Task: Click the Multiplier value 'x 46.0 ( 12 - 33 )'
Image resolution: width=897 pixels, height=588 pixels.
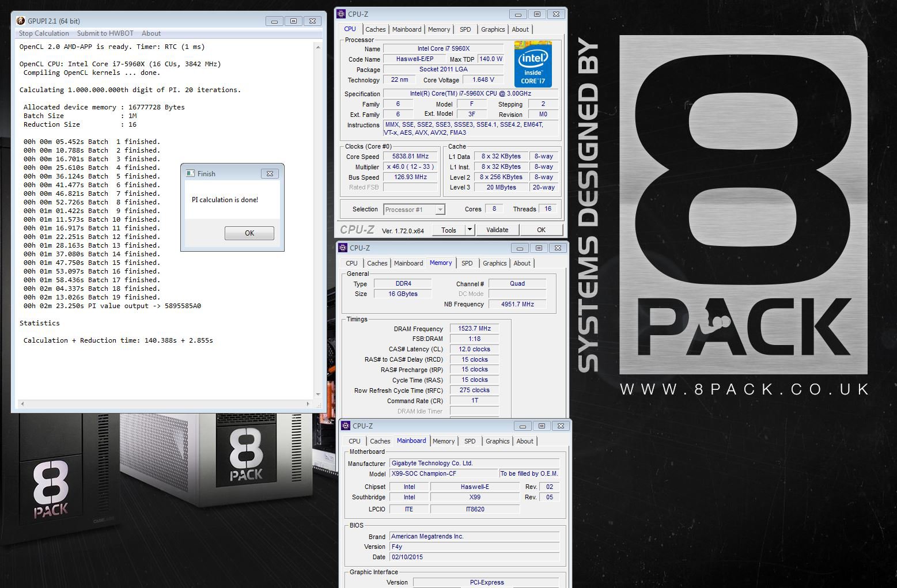Action: [411, 166]
